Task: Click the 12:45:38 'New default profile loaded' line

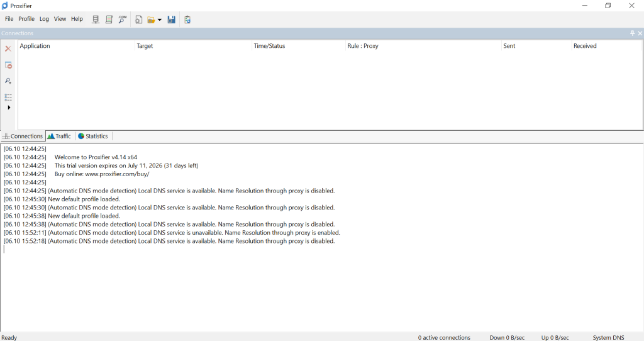Action: tap(62, 216)
